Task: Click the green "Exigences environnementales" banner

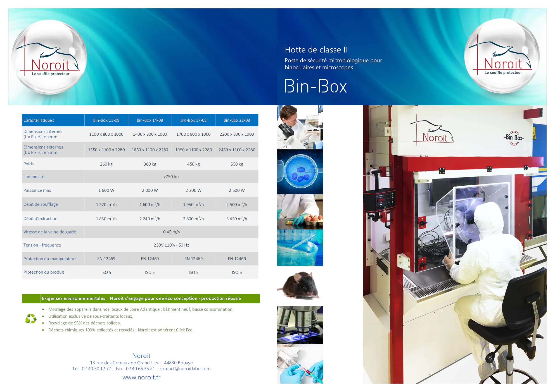Action: click(x=141, y=298)
